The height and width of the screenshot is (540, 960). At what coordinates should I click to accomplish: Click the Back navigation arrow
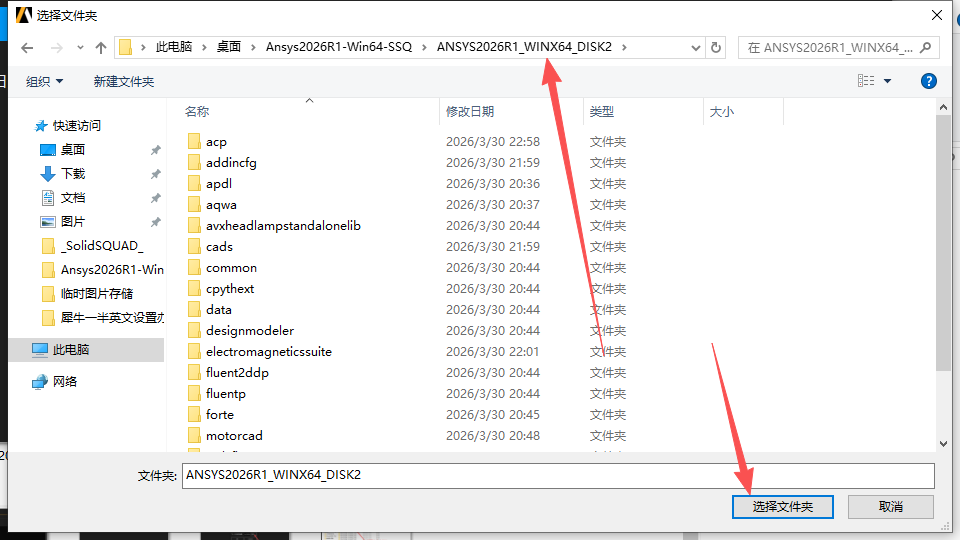(x=27, y=48)
